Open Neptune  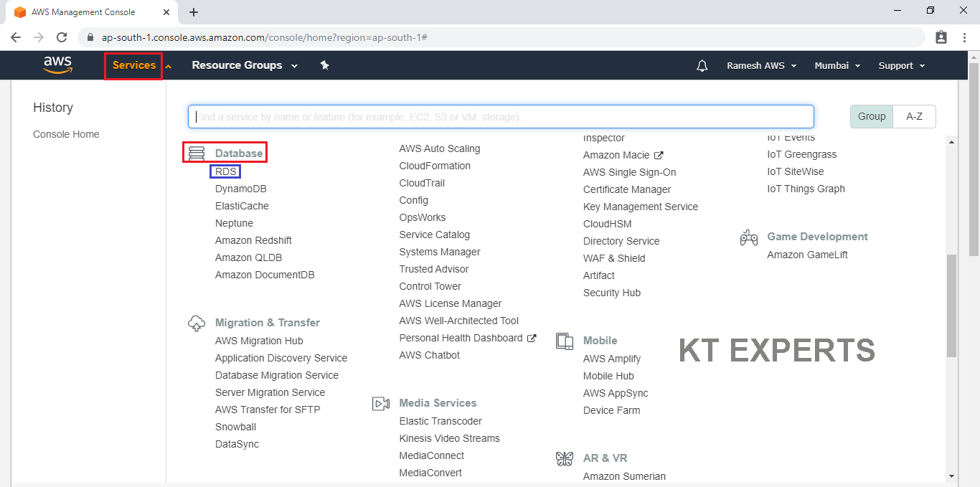pos(234,223)
